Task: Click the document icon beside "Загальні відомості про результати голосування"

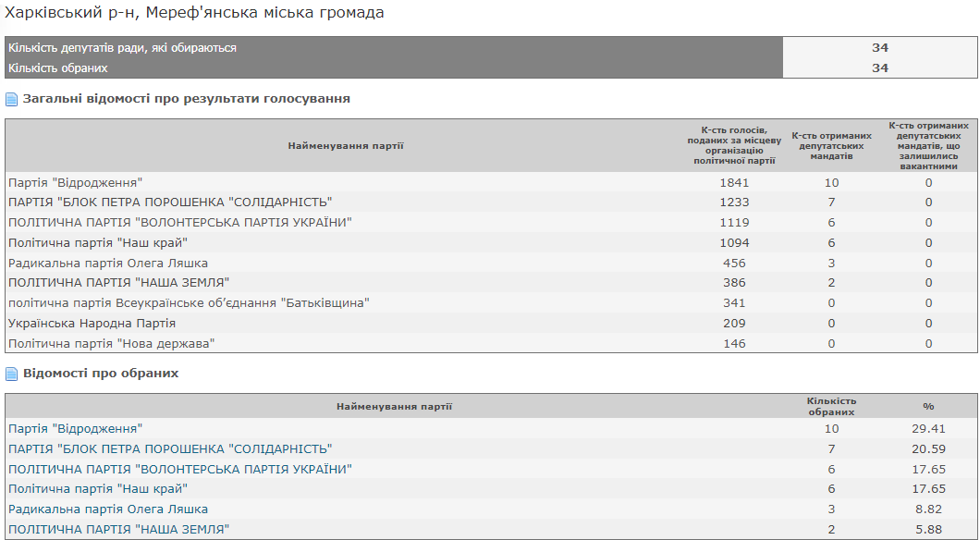Action: [11, 99]
